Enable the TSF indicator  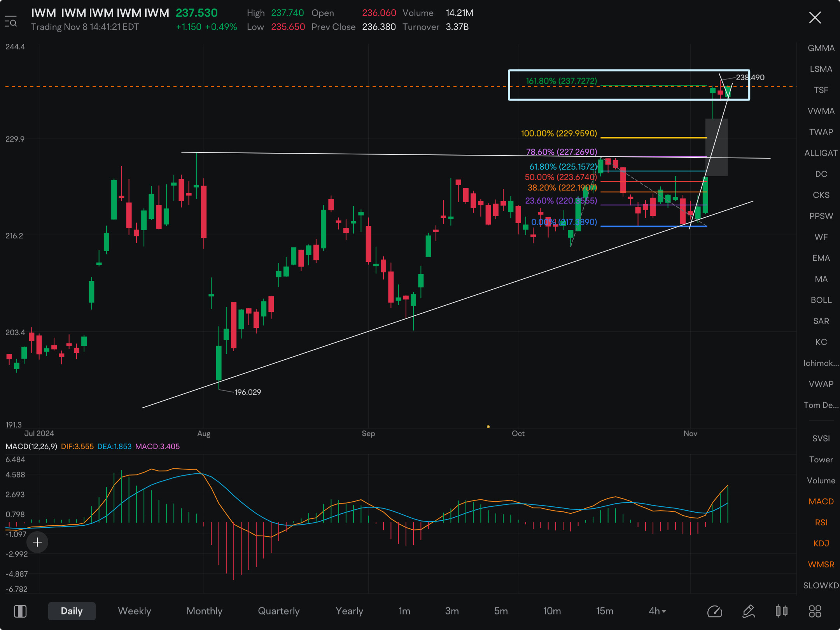821,90
